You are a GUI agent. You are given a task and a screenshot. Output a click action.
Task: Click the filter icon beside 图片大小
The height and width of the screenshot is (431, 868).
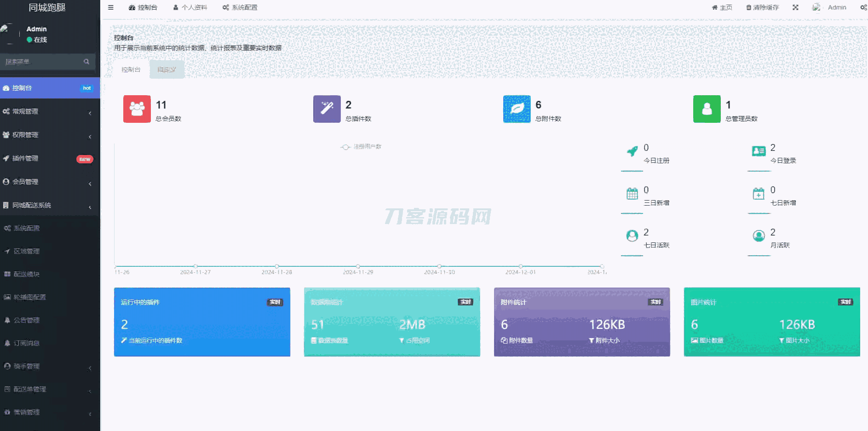tap(782, 340)
